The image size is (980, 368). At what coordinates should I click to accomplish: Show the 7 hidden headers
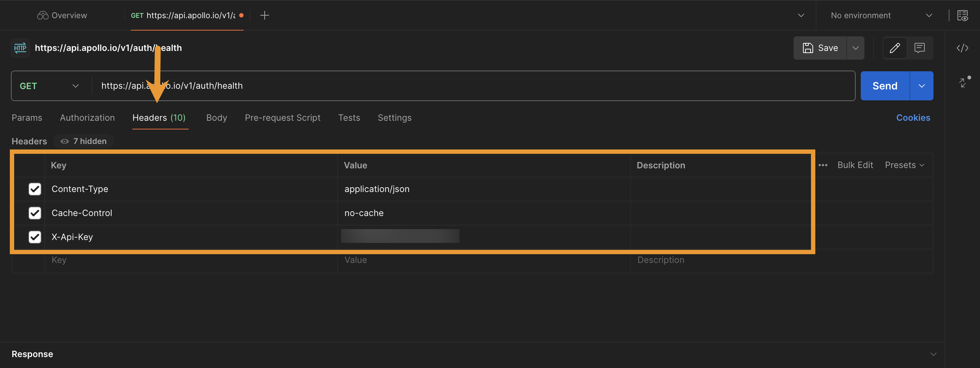(x=83, y=141)
